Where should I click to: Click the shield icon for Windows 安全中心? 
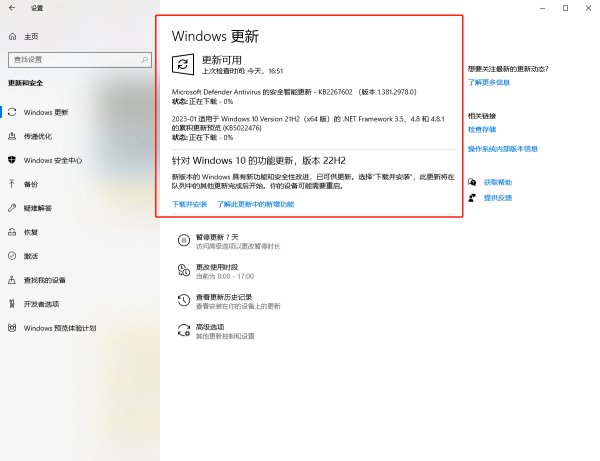pyautogui.click(x=12, y=160)
